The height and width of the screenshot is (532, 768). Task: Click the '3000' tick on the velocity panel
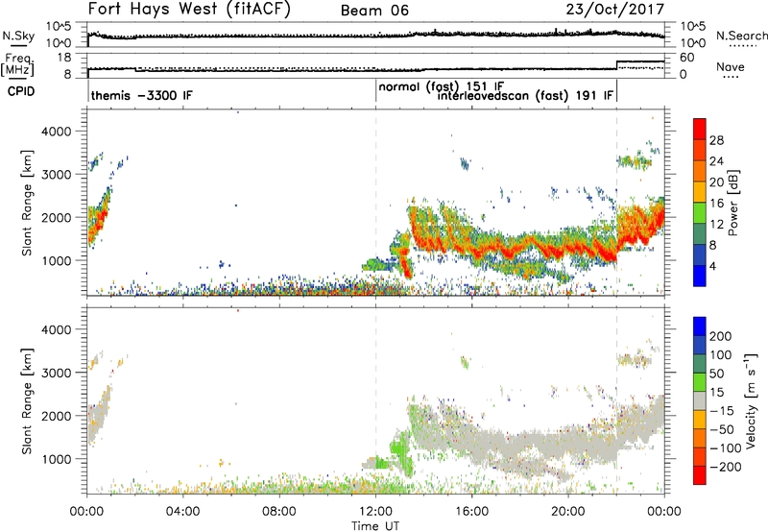coord(57,373)
